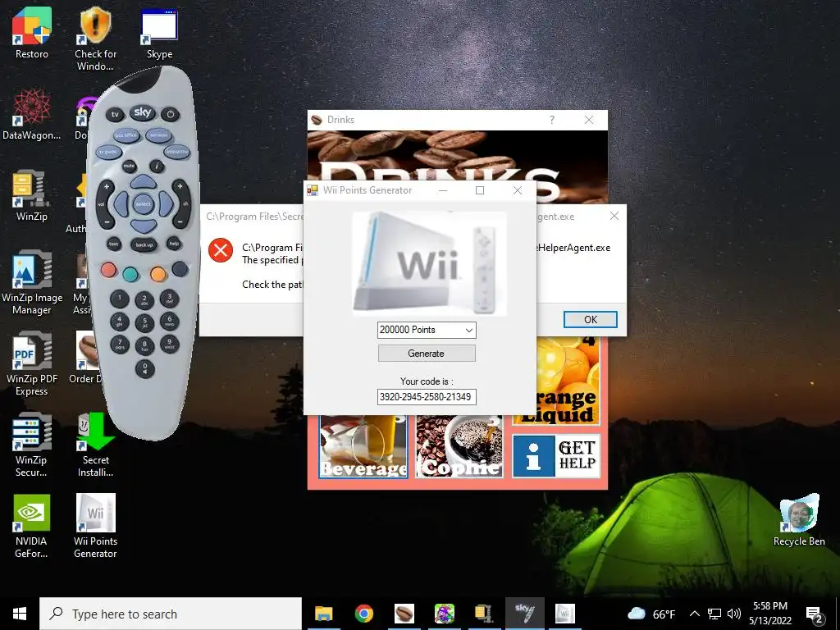Click the help button on Sky remote

click(174, 243)
